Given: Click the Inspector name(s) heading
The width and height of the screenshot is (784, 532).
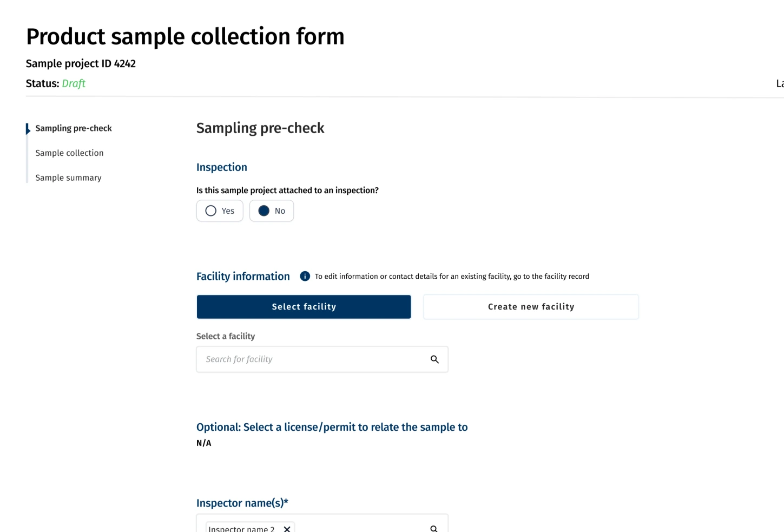Looking at the screenshot, I should tap(242, 503).
